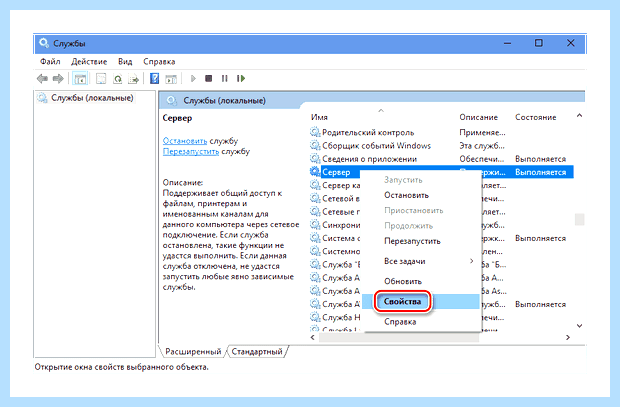The width and height of the screenshot is (620, 407).
Task: Click the vertical scrollbar down arrow
Action: click(x=579, y=326)
